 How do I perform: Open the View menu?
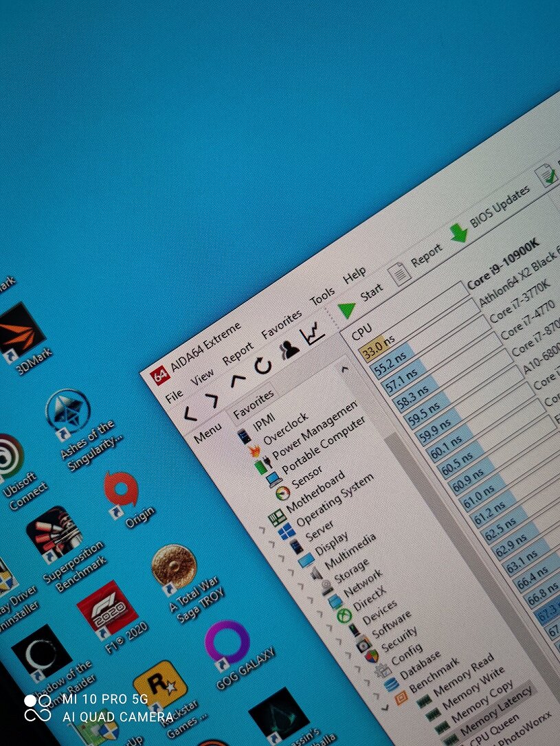pos(203,376)
